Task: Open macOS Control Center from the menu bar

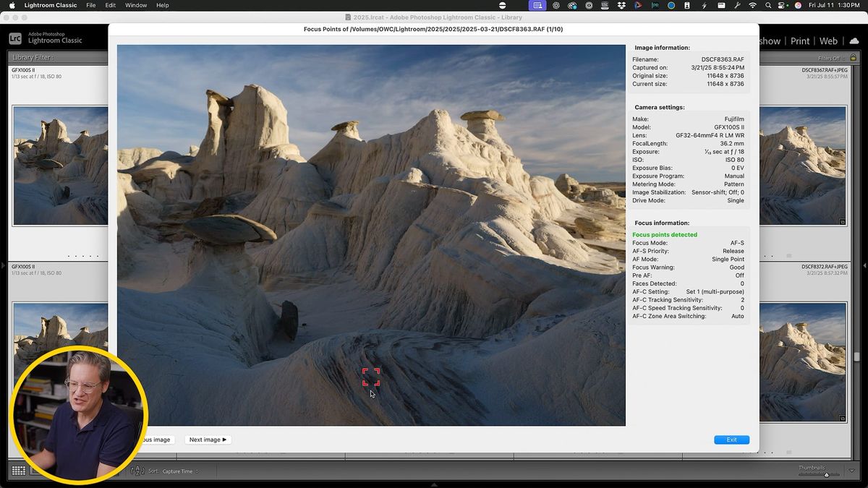Action: pos(780,5)
